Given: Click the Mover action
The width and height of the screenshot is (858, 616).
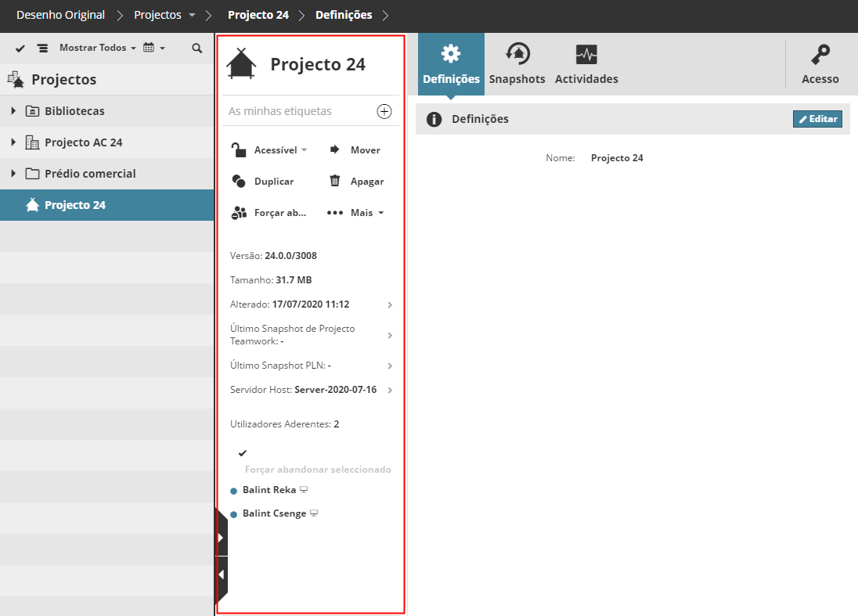Looking at the screenshot, I should coord(355,150).
